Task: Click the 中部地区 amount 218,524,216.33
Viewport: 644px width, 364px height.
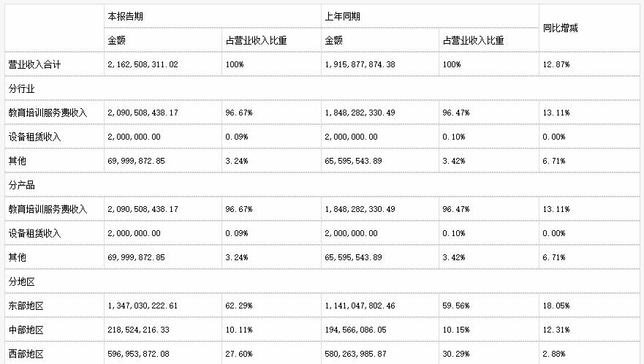Action: (138, 330)
